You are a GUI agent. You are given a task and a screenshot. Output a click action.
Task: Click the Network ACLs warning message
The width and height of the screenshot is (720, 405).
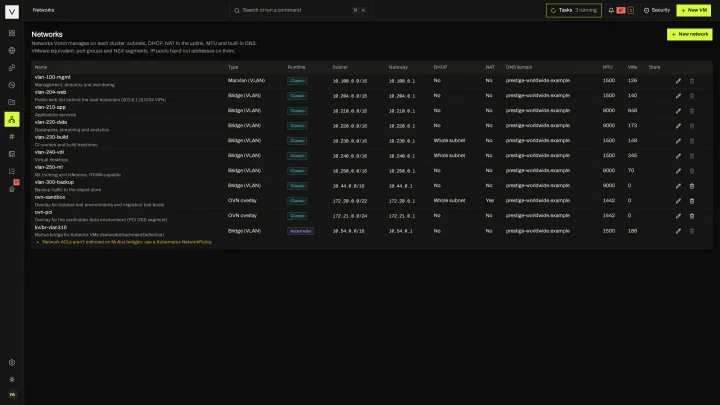click(x=127, y=242)
